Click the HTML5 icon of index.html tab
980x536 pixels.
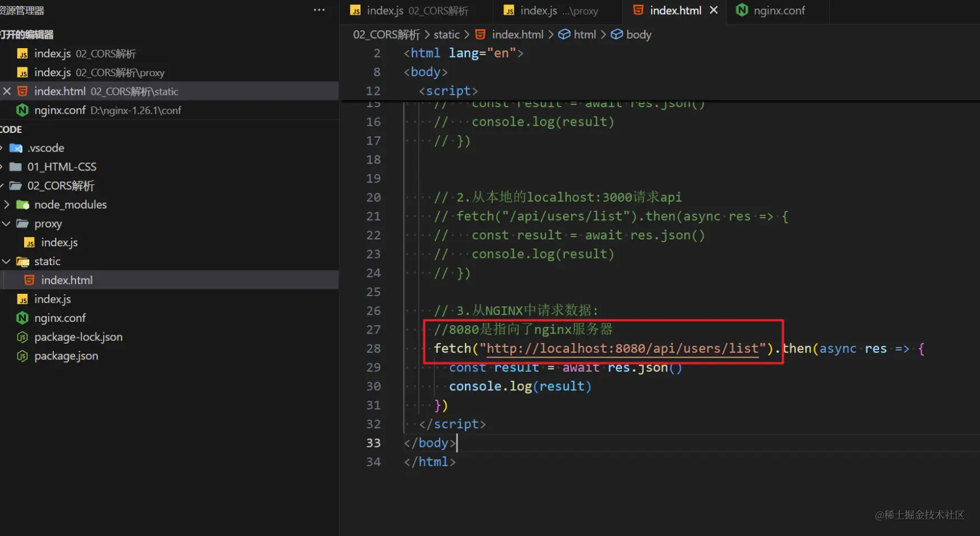638,10
